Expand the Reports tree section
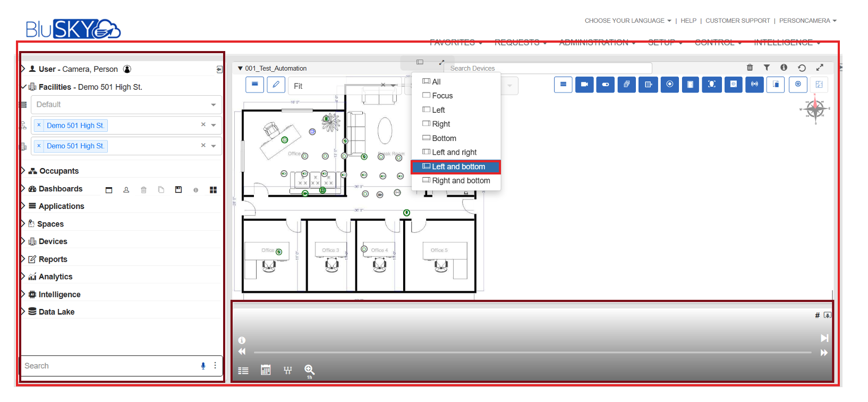 (23, 259)
